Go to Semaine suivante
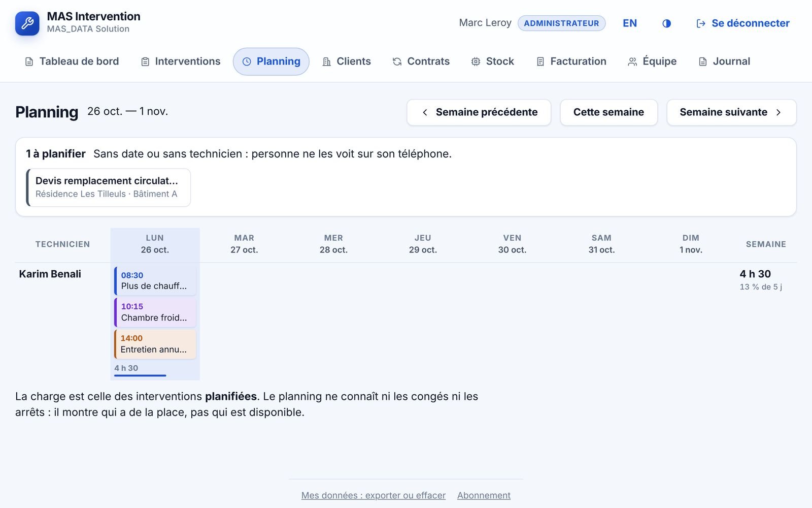 [731, 112]
